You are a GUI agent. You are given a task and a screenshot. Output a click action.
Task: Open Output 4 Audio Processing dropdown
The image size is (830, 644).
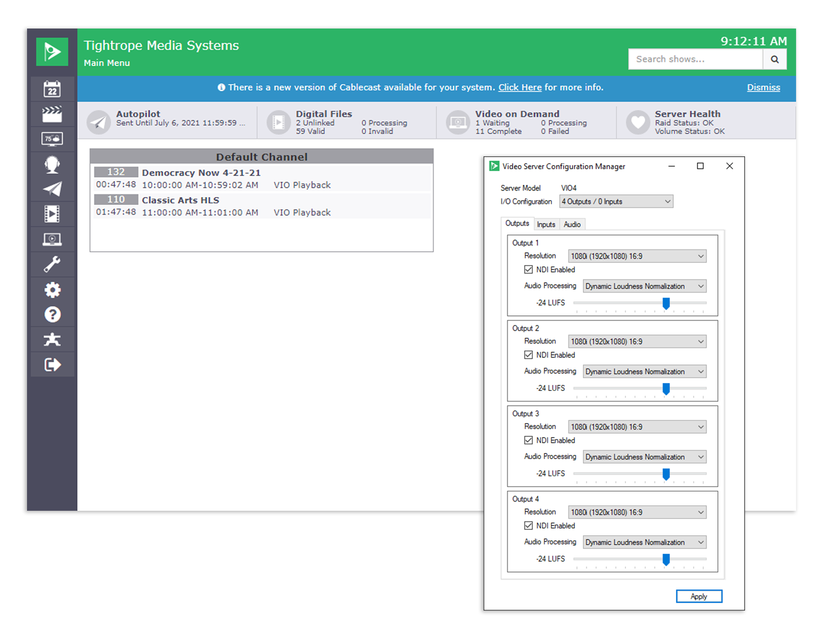coord(645,542)
